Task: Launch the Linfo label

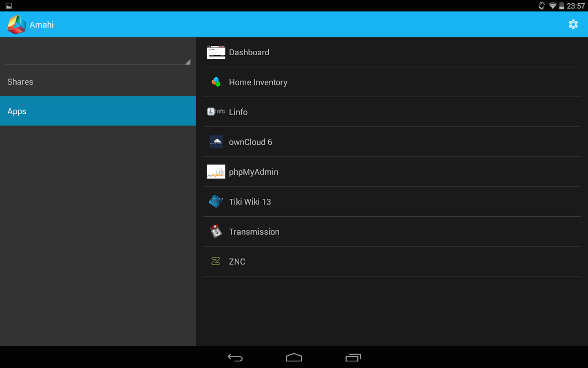Action: 238,112
